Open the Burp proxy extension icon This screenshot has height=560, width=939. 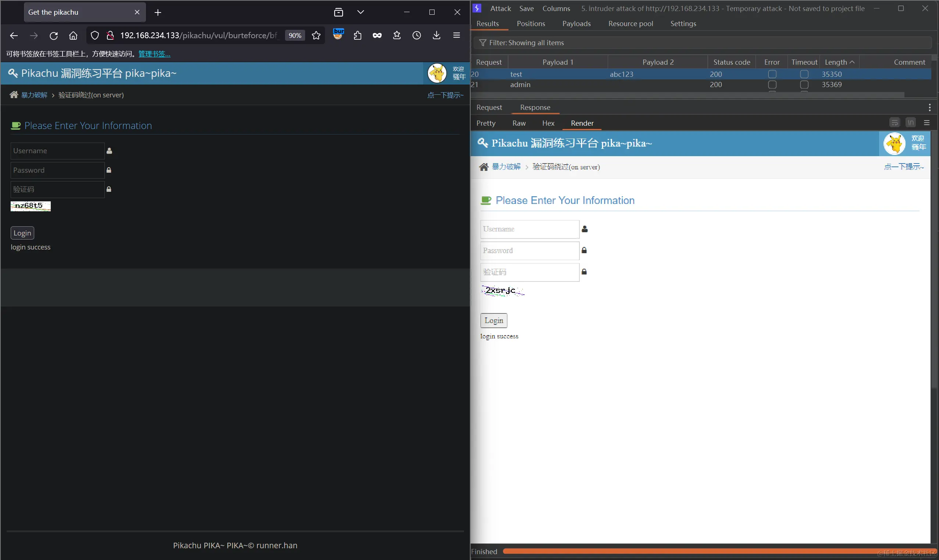point(339,34)
